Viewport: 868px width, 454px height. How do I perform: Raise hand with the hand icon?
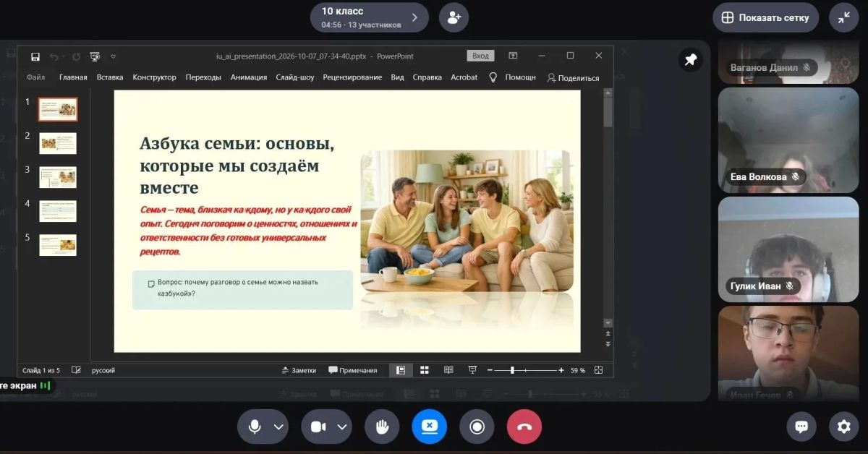[x=382, y=427]
